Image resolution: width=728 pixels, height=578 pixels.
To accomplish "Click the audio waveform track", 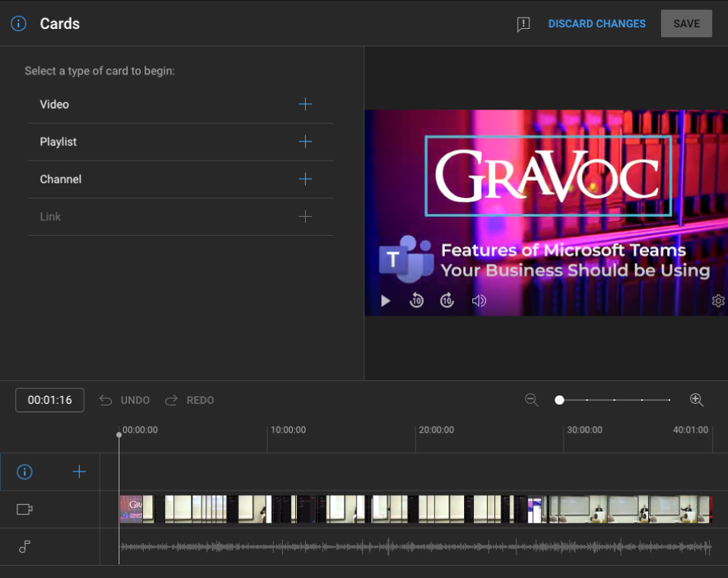I will tap(415, 547).
